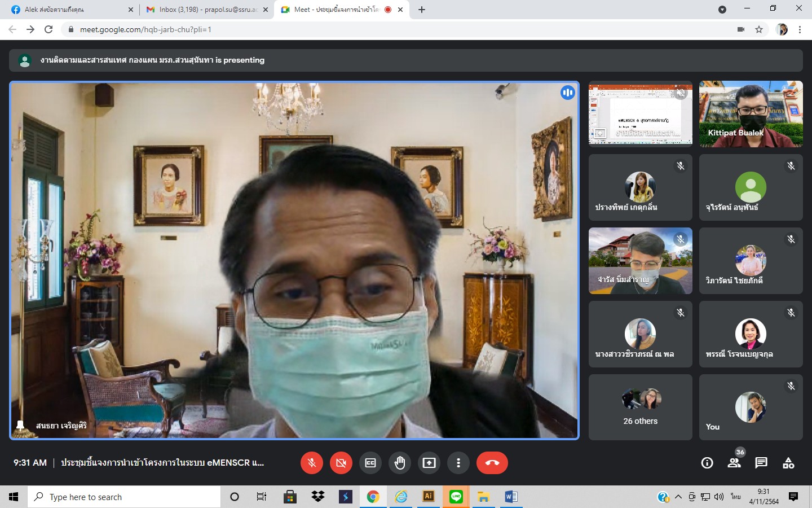Image resolution: width=812 pixels, height=508 pixels.
Task: Turn on the camera
Action: pyautogui.click(x=341, y=463)
